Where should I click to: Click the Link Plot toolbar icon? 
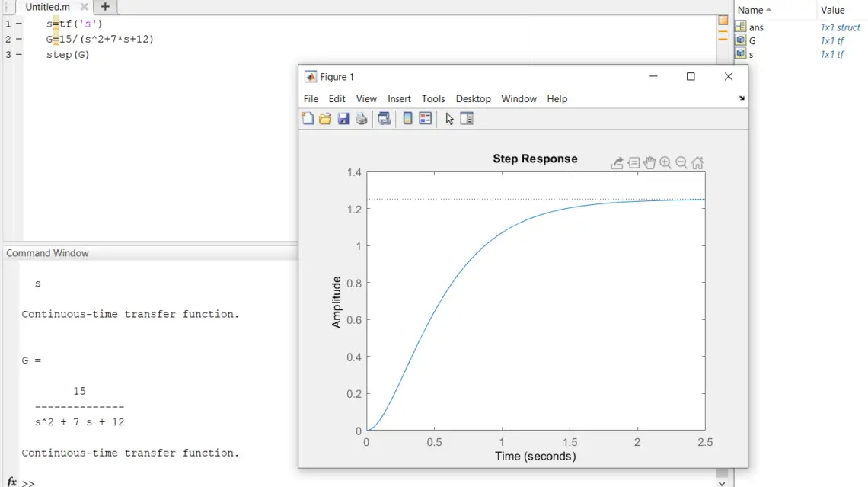385,118
